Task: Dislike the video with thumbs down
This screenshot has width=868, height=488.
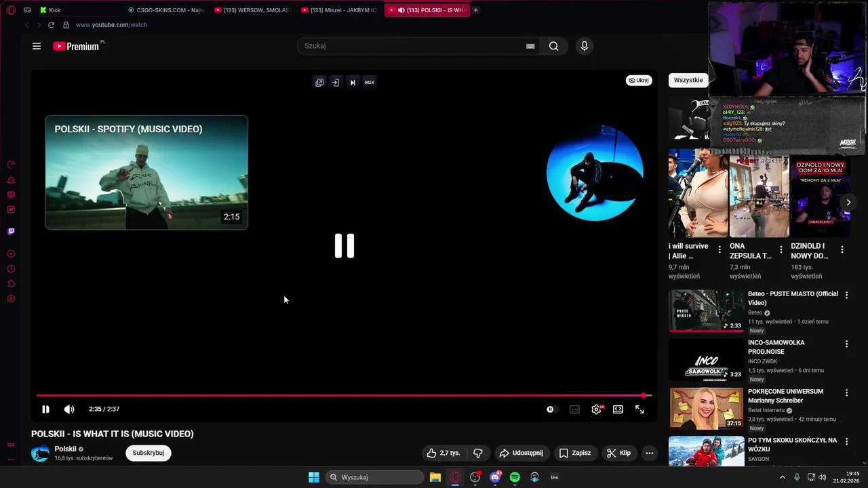Action: click(x=478, y=453)
